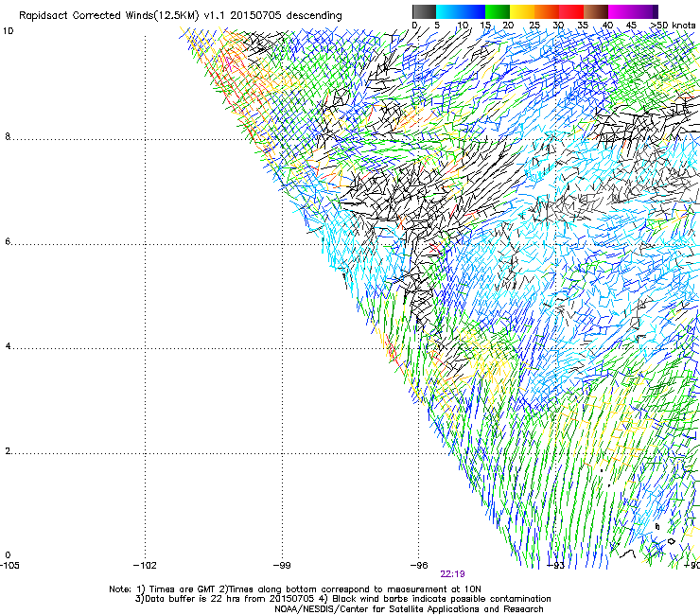Click the latitude axis label '6'
Screen dimensions: 700x615
8,241
